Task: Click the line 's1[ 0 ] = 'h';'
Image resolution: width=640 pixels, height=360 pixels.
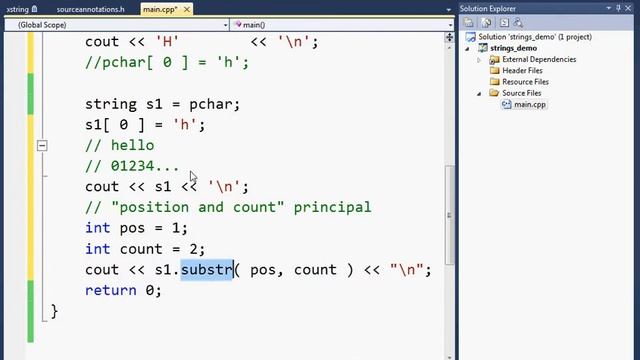Action: click(x=145, y=124)
